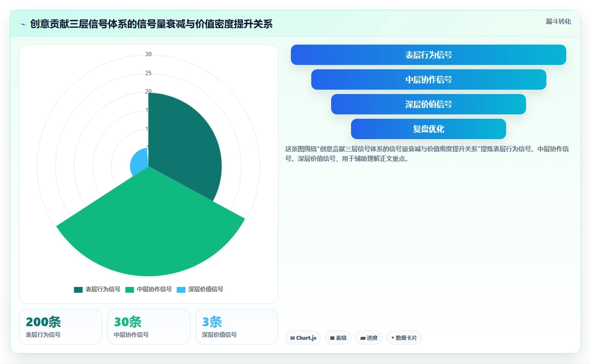Viewport: 591px width, 364px height.
Task: Click the legend text 表层行为信号
Action: click(103, 289)
